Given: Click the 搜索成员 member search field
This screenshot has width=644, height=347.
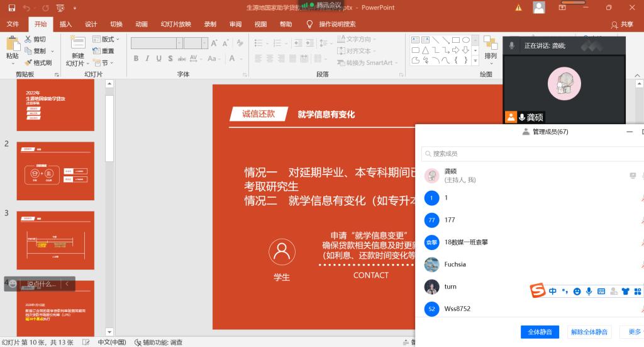Looking at the screenshot, I should point(528,154).
